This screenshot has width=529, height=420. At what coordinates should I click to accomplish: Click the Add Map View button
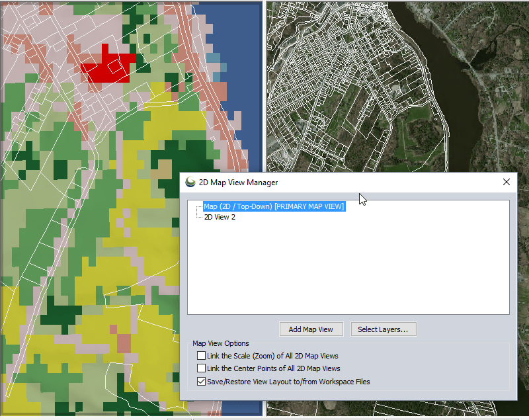point(311,329)
